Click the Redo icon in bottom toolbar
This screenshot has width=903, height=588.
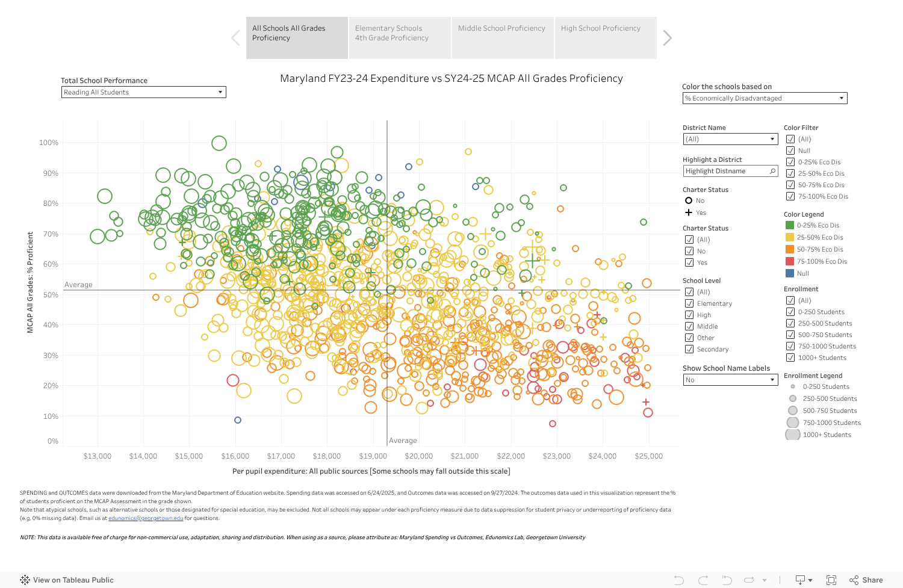[703, 580]
